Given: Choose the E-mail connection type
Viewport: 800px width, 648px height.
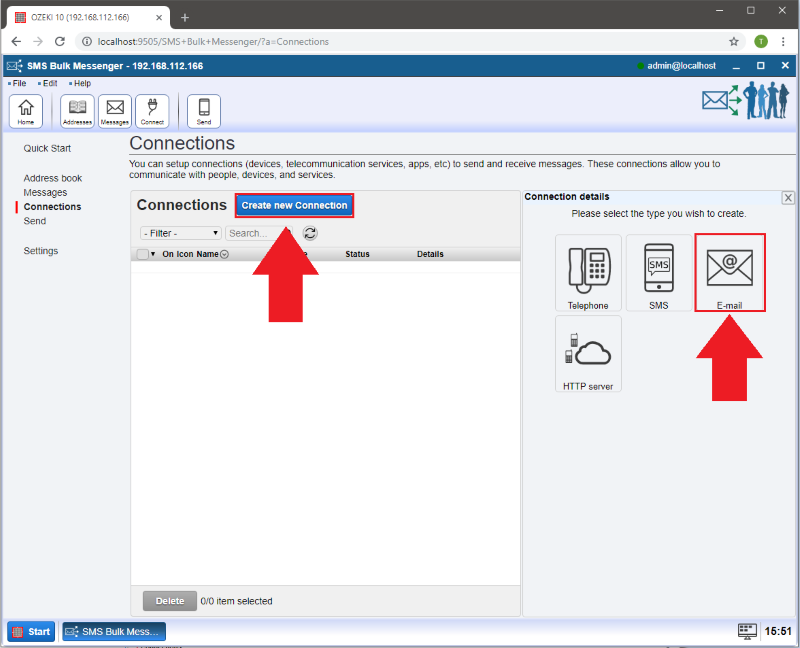Looking at the screenshot, I should point(729,272).
